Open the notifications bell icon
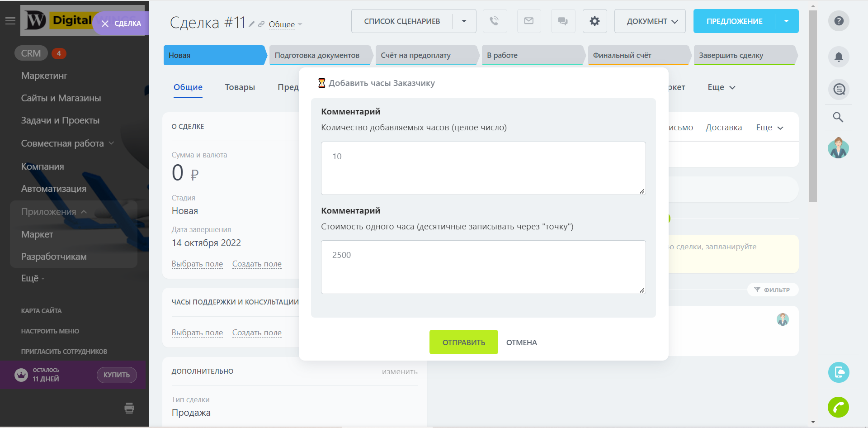Image resolution: width=868 pixels, height=428 pixels. [839, 57]
